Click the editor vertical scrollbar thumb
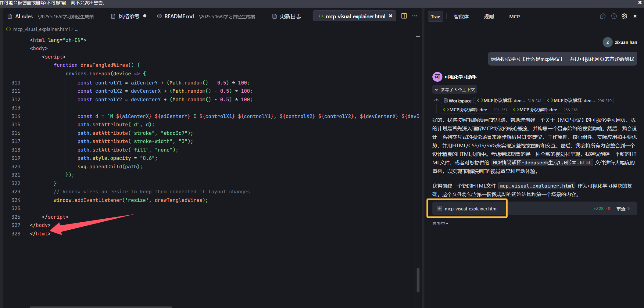 pos(418,280)
